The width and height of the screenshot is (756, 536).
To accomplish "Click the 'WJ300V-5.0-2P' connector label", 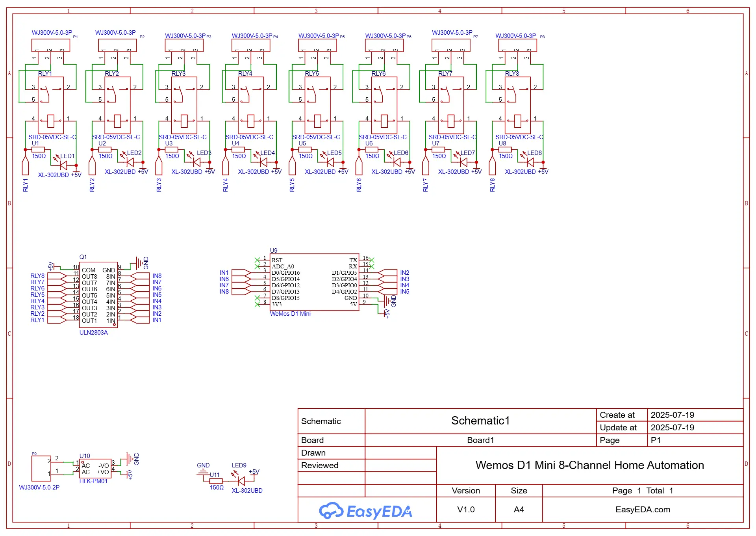I will coord(39,488).
